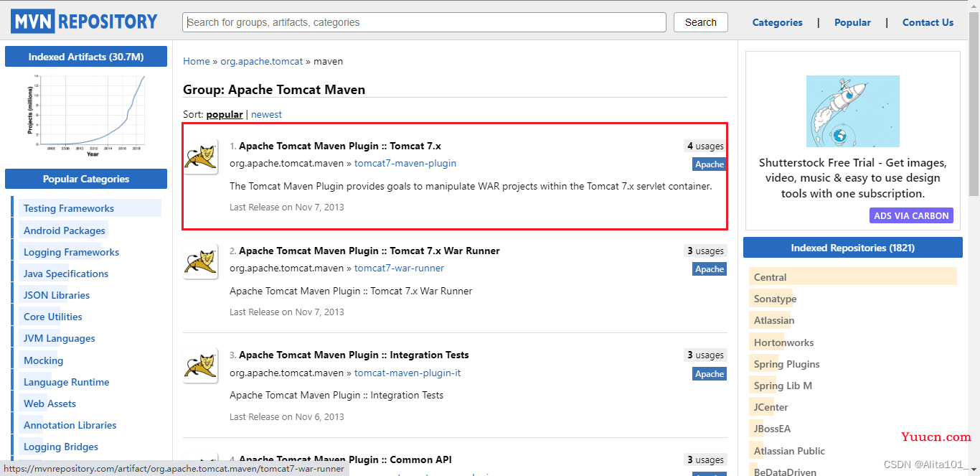Open Tomcat 7.x War Runner title link
The height and width of the screenshot is (476, 980).
(369, 251)
